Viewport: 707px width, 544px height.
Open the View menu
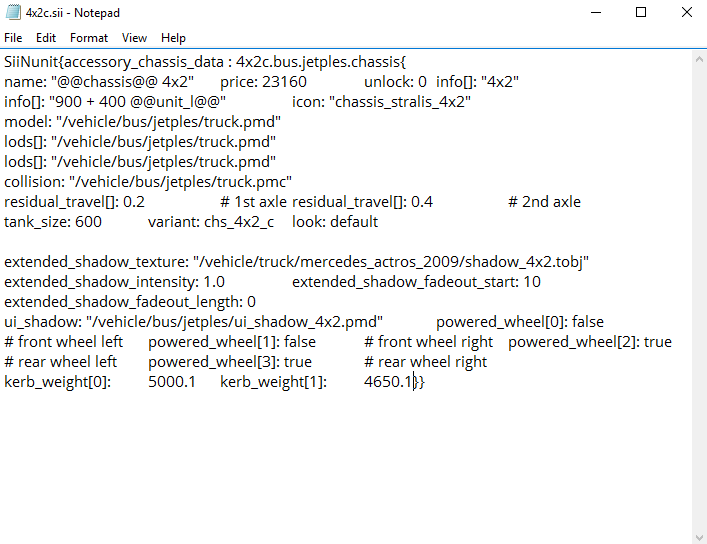134,38
